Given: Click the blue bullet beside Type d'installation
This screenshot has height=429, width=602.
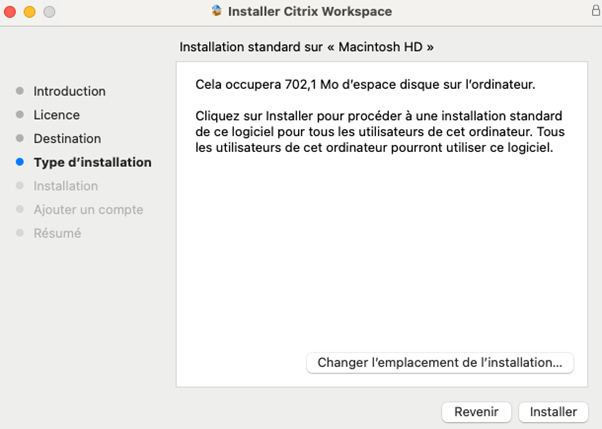Looking at the screenshot, I should pyautogui.click(x=20, y=162).
